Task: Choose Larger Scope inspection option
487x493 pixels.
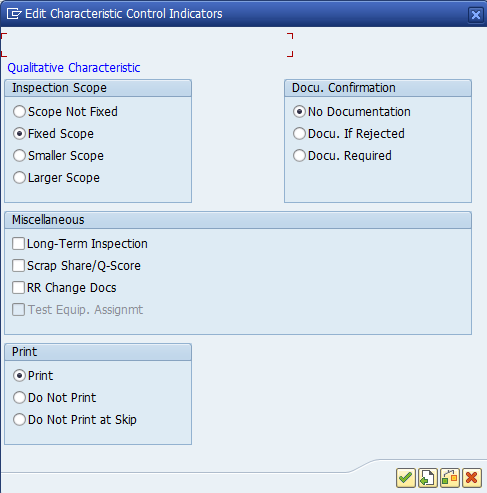Action: coord(19,178)
